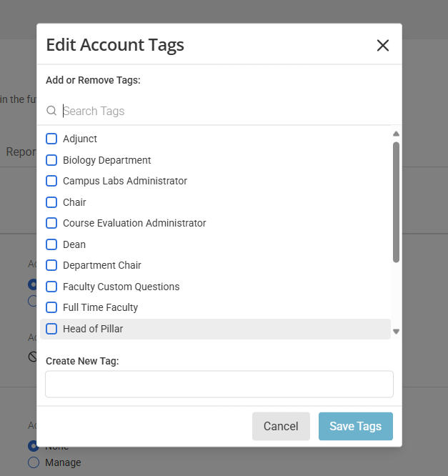
Task: Select Course Evaluation Administrator checkbox
Action: coord(51,223)
